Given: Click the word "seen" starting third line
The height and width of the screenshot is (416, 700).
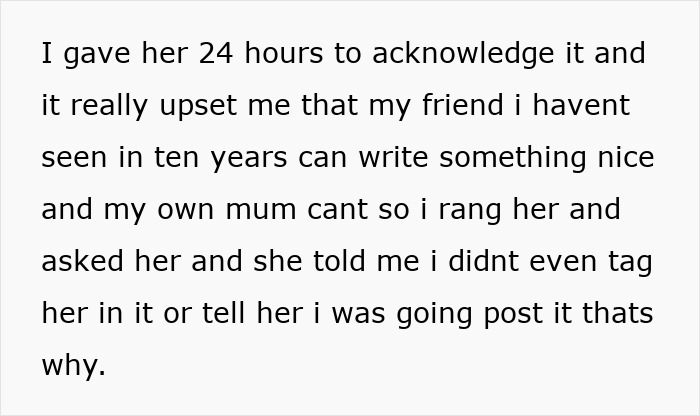Looking at the screenshot, I should click(73, 158).
